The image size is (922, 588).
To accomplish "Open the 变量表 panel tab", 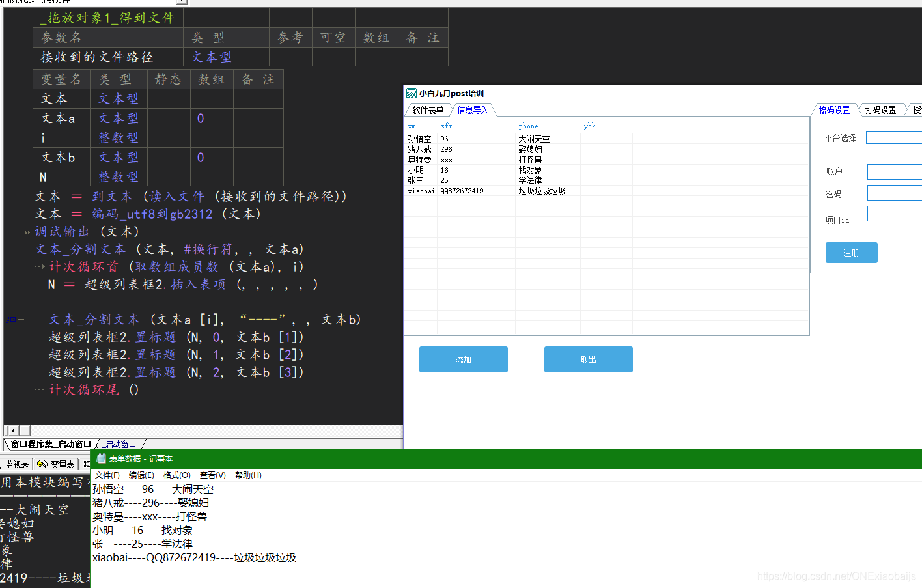I will tap(56, 464).
